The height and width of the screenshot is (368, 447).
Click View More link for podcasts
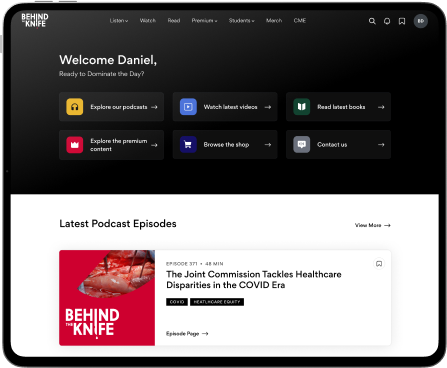click(x=373, y=225)
